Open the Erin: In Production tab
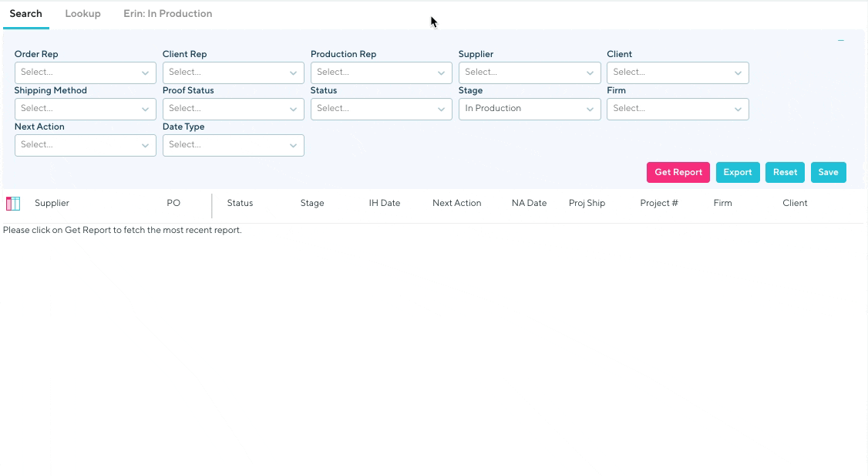Image resolution: width=868 pixels, height=476 pixels. click(167, 14)
